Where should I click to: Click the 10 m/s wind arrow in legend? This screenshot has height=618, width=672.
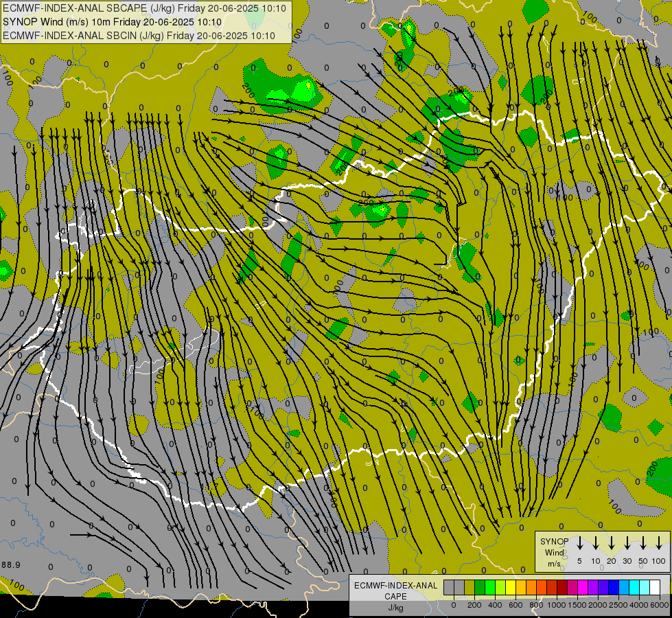click(596, 543)
